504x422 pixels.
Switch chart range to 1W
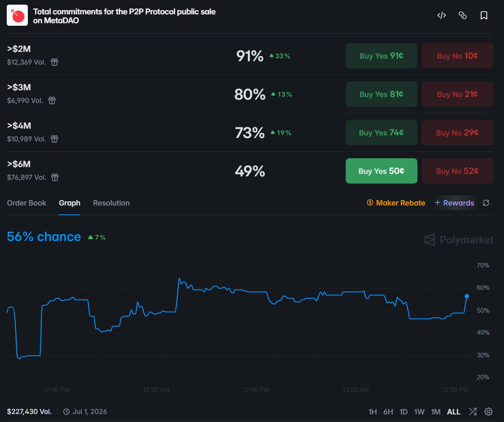coord(419,411)
